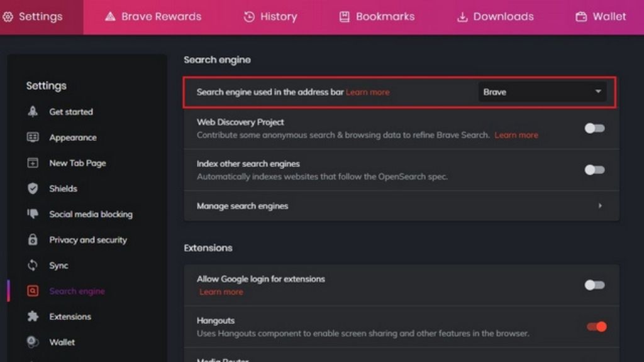Click the Social media blocking thumbs-down icon

33,214
